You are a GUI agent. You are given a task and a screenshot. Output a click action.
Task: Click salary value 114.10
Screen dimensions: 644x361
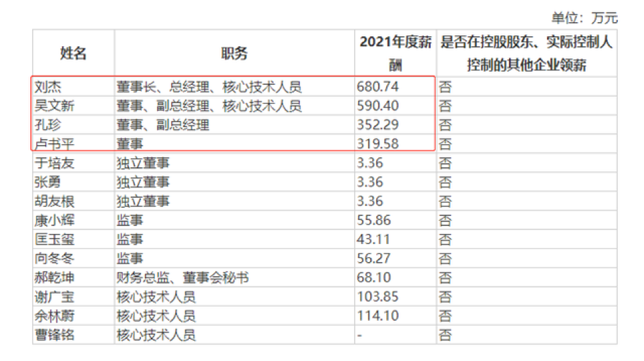pyautogui.click(x=378, y=316)
